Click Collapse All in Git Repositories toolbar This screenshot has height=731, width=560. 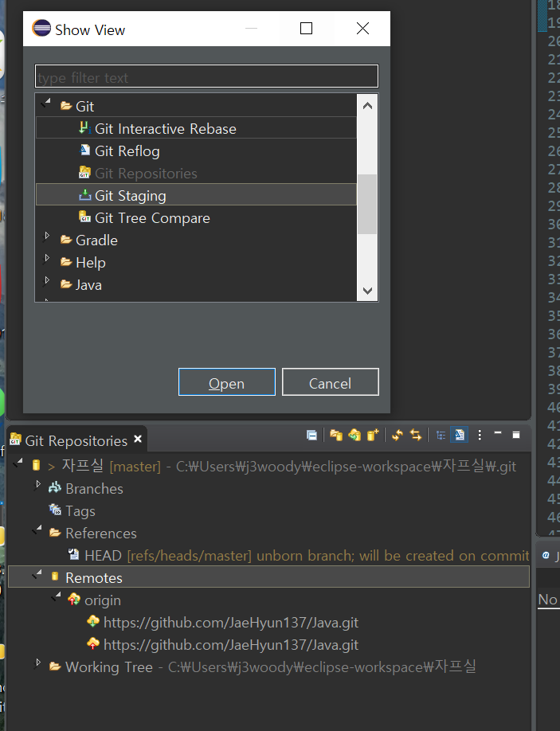point(311,436)
